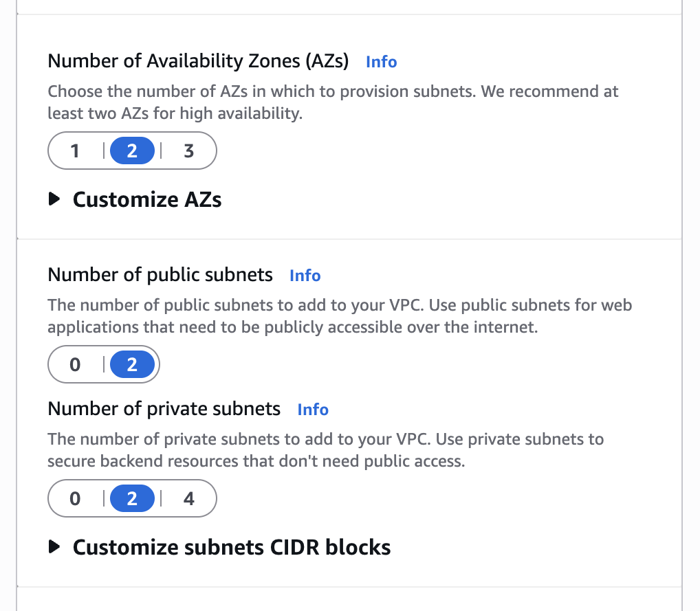Select 4 private subnets
700x611 pixels.
point(189,498)
